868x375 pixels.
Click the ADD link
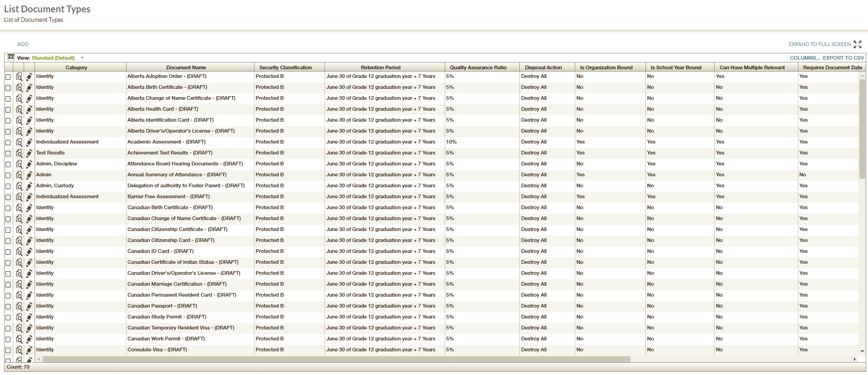coord(23,44)
